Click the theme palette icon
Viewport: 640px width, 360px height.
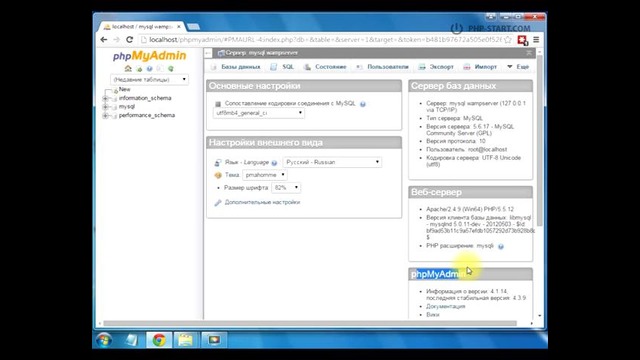[218, 175]
